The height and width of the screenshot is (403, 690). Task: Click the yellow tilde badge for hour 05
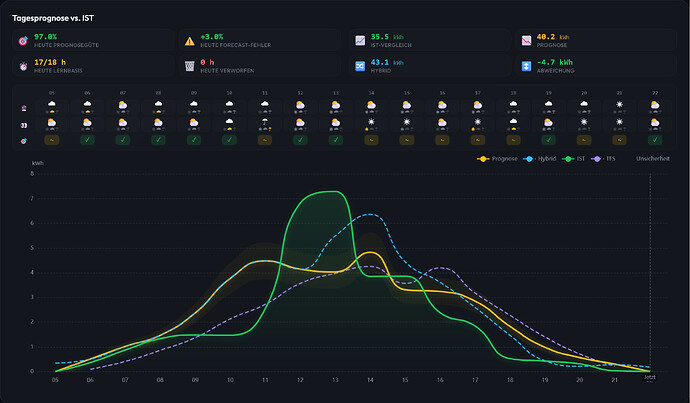point(52,140)
